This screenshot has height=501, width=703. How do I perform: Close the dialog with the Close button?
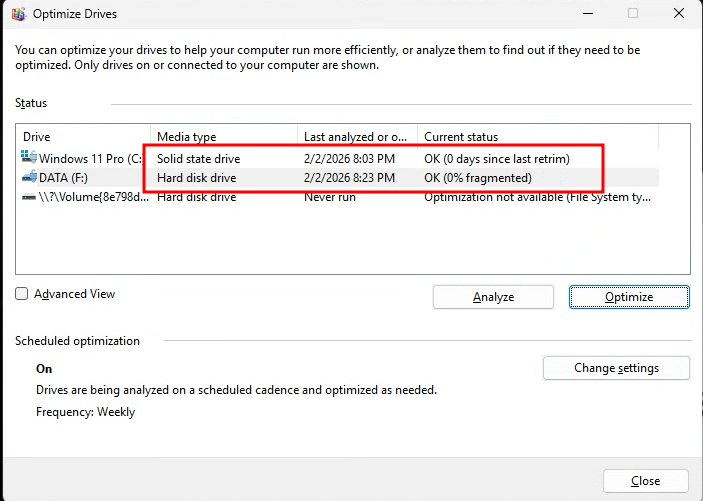645,481
